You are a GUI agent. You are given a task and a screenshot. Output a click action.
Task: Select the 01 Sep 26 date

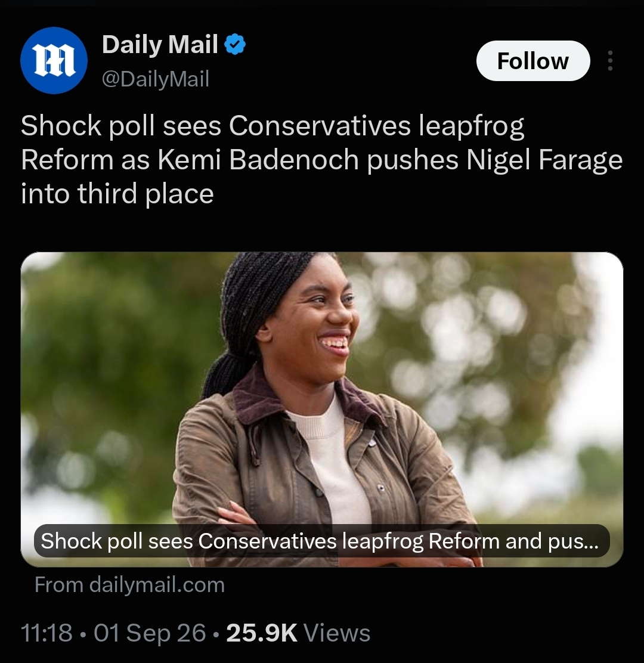point(150,633)
